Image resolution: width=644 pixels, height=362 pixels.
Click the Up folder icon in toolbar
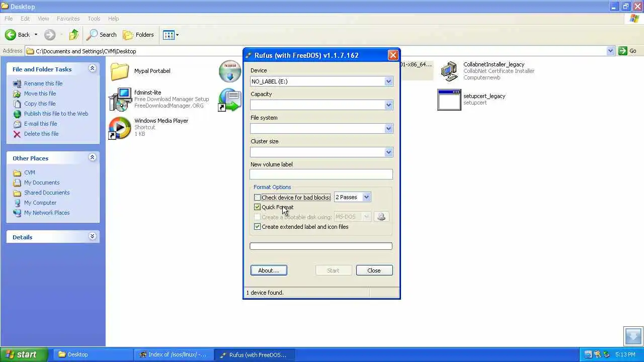(74, 35)
